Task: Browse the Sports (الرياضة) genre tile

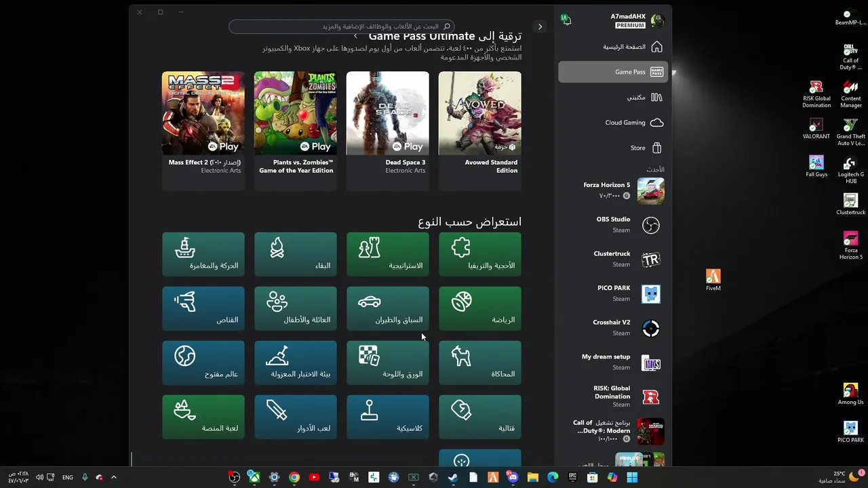Action: [480, 308]
